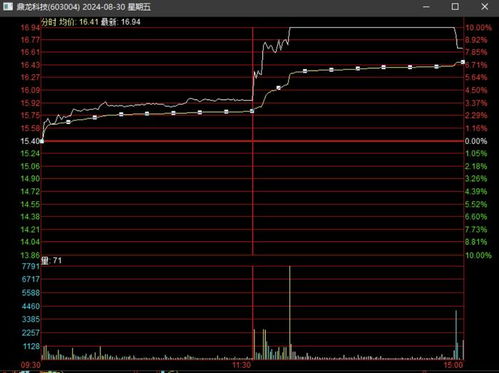Image resolution: width=499 pixels, height=373 pixels.
Task: Click the app icon in title bar
Action: coord(8,6)
